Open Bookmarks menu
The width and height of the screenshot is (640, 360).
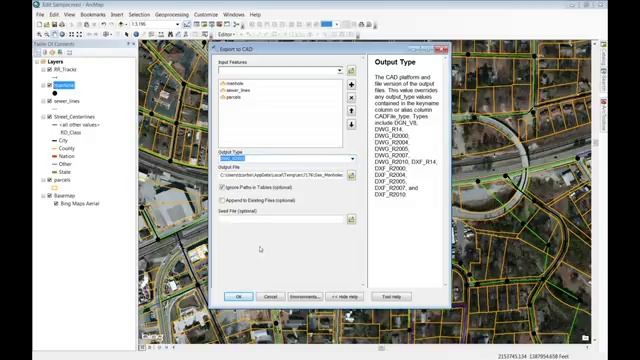point(93,15)
